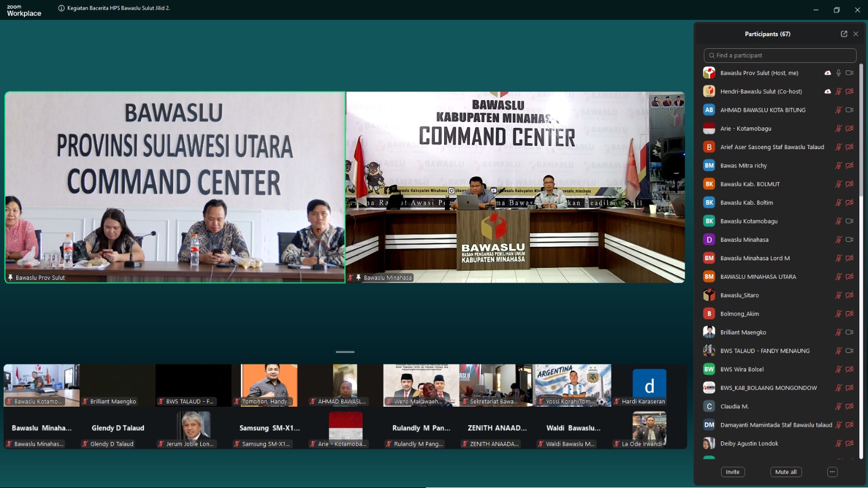
Task: Select Bawaslu Kotamo... video thumbnail
Action: (x=42, y=385)
